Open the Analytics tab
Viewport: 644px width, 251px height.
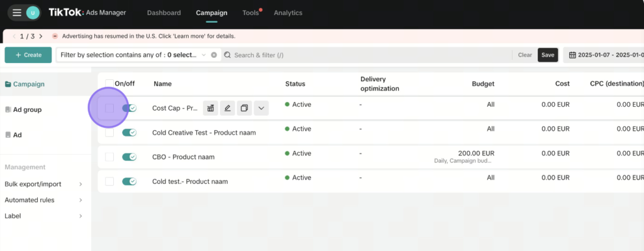288,13
